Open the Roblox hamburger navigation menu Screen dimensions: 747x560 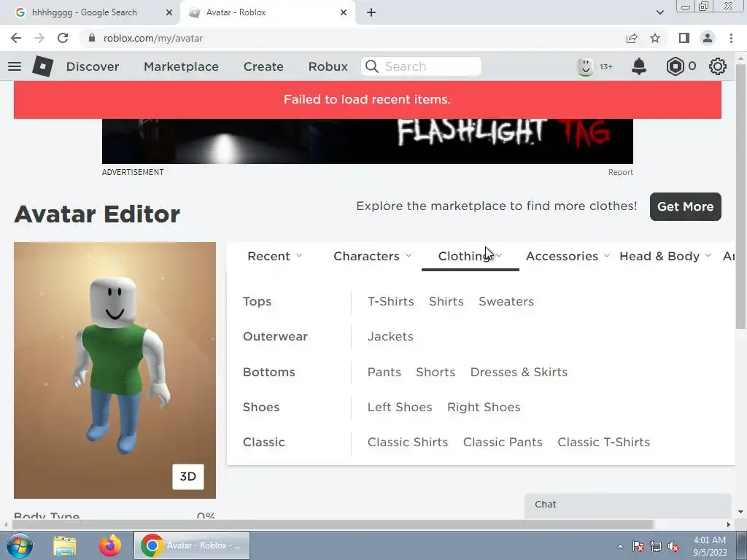pyautogui.click(x=15, y=66)
